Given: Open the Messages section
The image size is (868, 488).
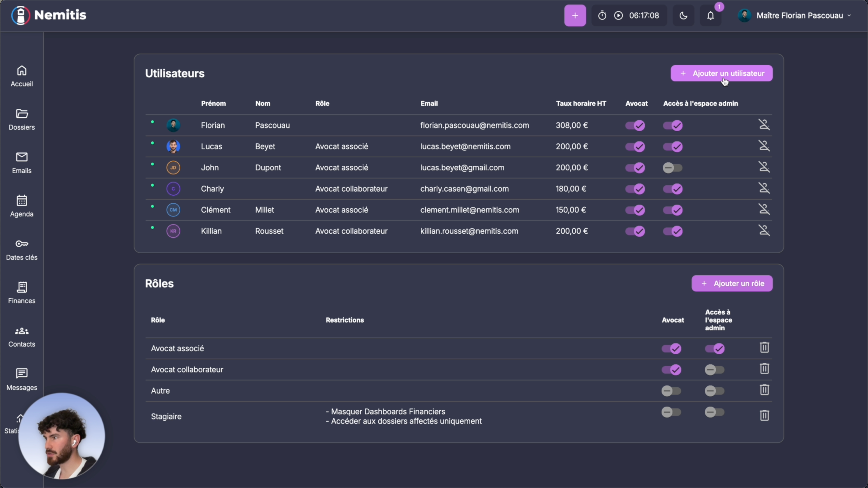Looking at the screenshot, I should 22,380.
